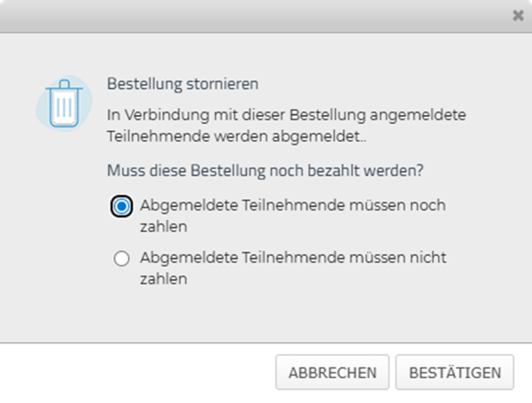Click the text 'Teilnehmende werden abgemeldet..'
532x403 pixels.
tap(236, 136)
